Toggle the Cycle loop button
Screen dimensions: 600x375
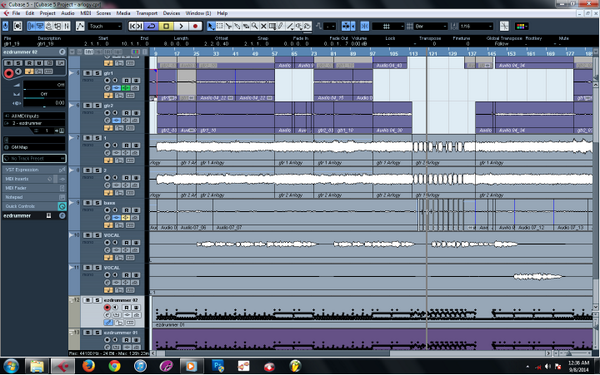pos(152,26)
